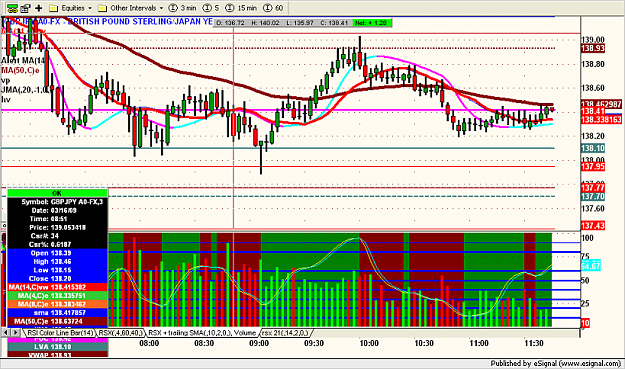Click the green Net +1.28 box
Viewport: 625px width, 369px height.
click(371, 23)
